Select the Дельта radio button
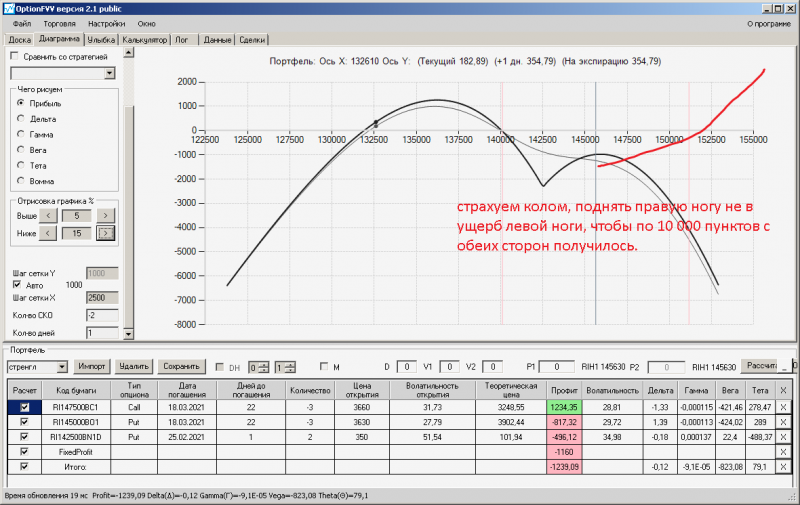 click(x=20, y=118)
